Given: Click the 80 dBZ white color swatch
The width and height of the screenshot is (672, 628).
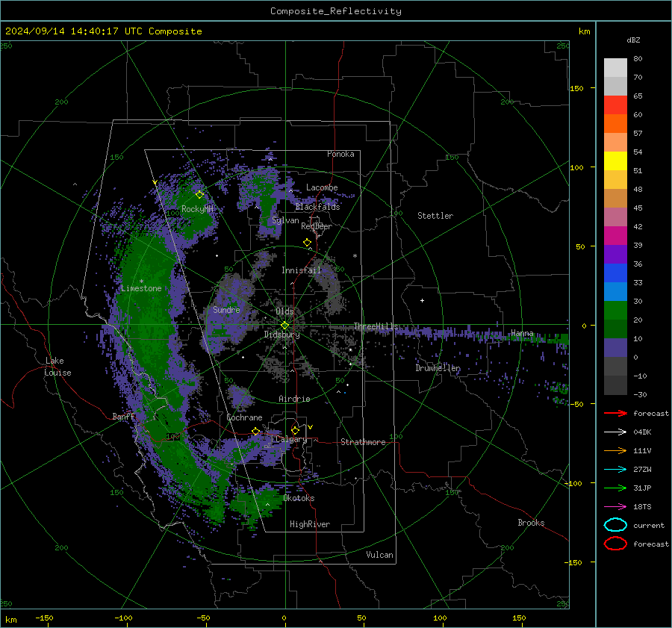Looking at the screenshot, I should pyautogui.click(x=615, y=67).
